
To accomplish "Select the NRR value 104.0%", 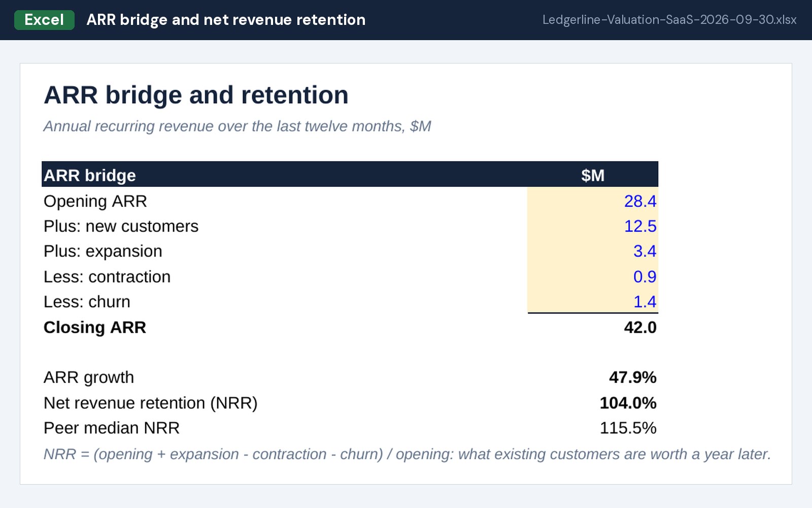I will click(x=628, y=403).
